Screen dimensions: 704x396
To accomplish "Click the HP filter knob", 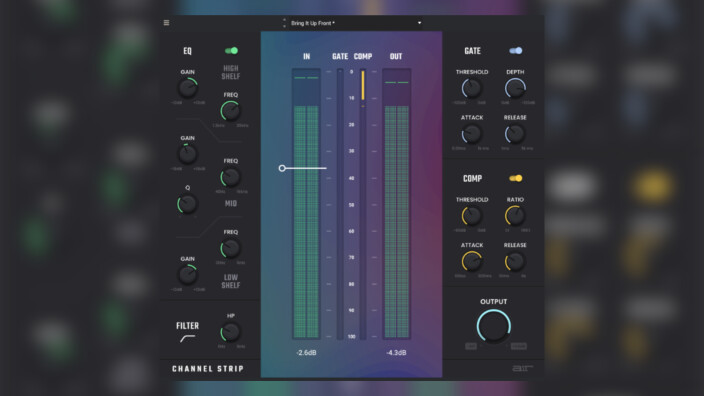I will pyautogui.click(x=230, y=332).
